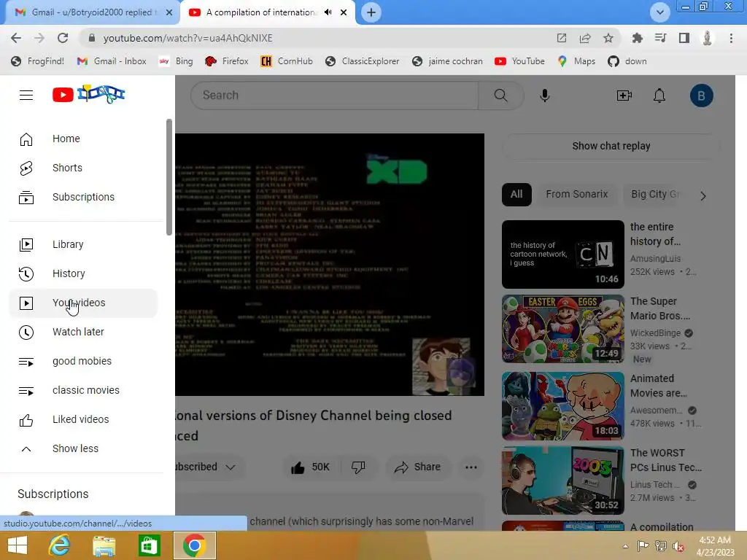Open Shorts in the sidebar
This screenshot has width=747, height=560.
(x=83, y=168)
